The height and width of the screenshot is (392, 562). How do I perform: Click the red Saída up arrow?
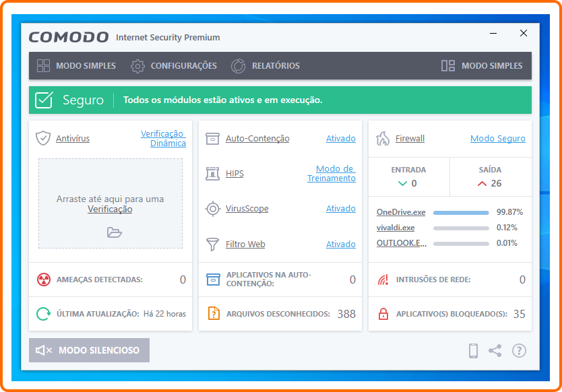click(x=482, y=183)
